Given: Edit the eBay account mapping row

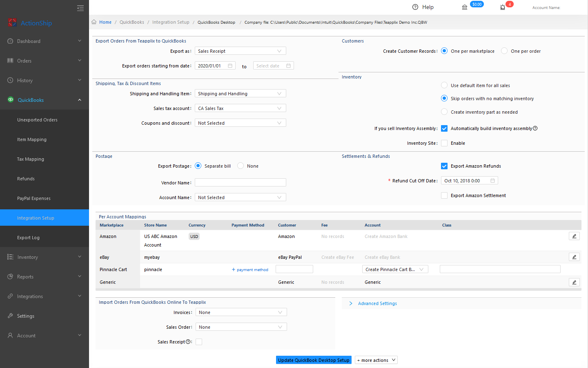Looking at the screenshot, I should point(574,257).
